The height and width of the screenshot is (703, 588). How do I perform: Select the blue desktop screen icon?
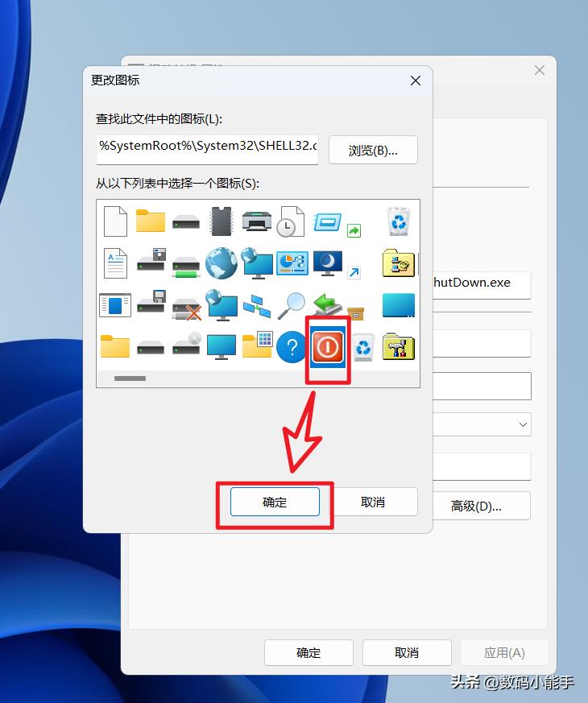pyautogui.click(x=398, y=305)
